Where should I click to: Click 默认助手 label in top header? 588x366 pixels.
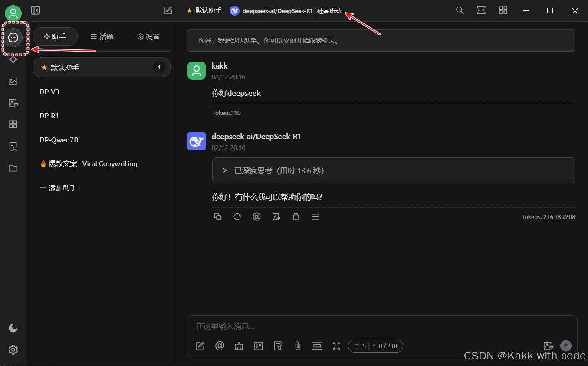(x=204, y=10)
